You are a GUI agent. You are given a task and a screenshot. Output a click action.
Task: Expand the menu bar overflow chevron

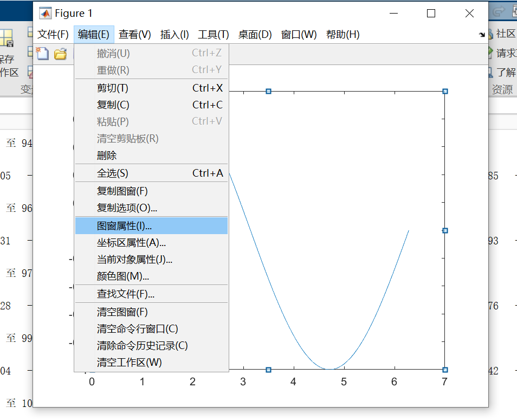coord(482,34)
